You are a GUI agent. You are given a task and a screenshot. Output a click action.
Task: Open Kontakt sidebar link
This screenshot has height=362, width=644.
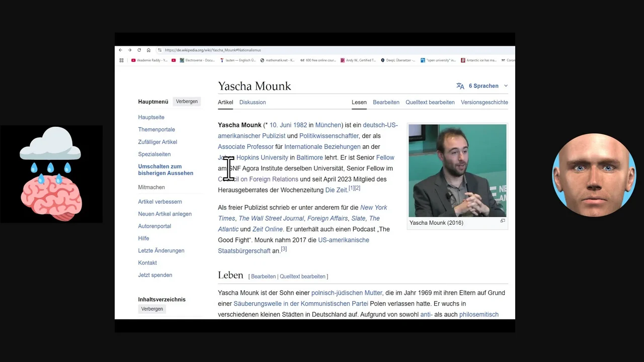pos(147,263)
